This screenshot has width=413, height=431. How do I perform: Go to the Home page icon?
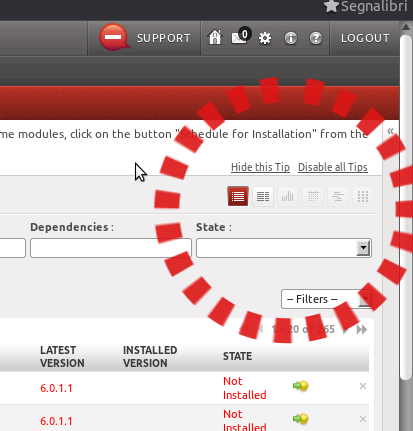click(x=215, y=37)
